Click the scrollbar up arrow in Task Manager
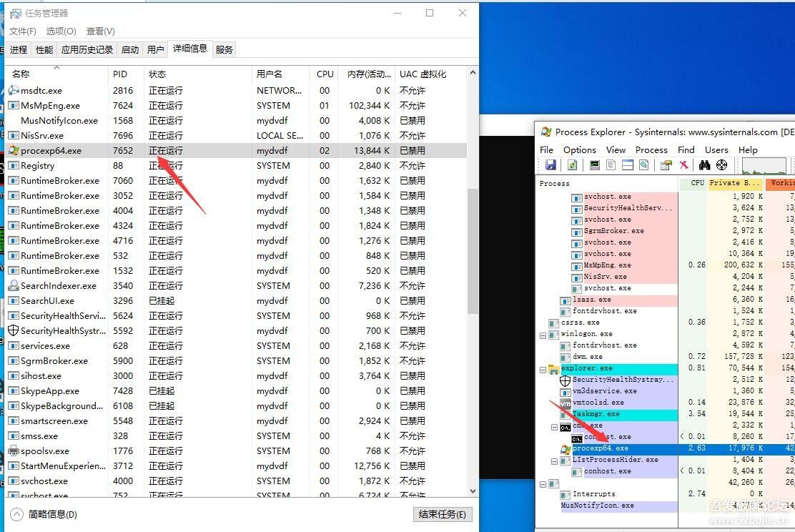Viewport: 795px width, 532px height. tap(473, 72)
